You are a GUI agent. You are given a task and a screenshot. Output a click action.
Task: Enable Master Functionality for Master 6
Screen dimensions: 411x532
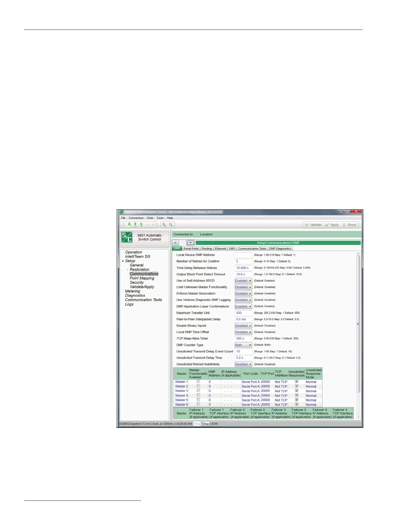198,404
